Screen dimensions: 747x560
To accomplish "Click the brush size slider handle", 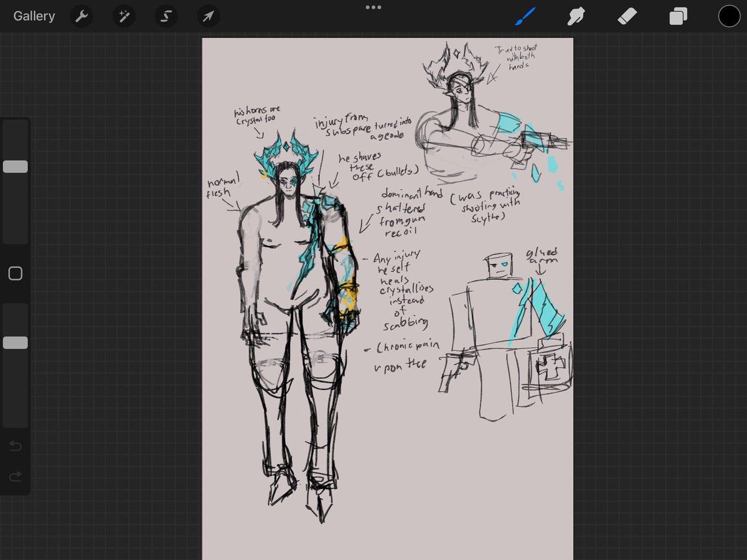I will pyautogui.click(x=15, y=166).
